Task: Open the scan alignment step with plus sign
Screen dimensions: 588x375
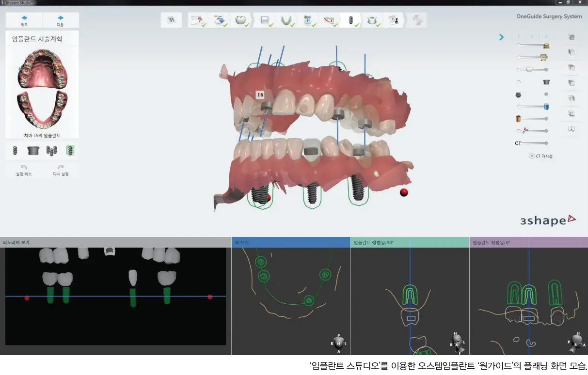Action: point(308,20)
